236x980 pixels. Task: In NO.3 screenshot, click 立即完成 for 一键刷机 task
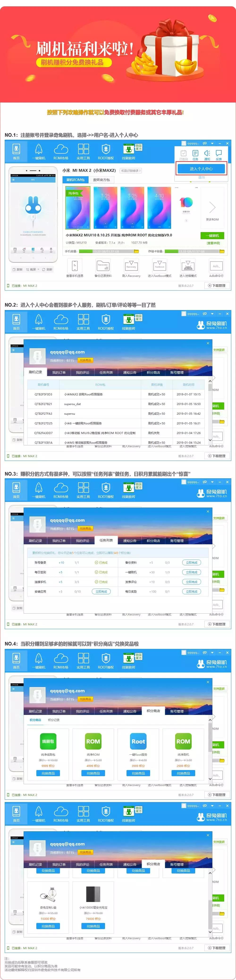click(191, 572)
